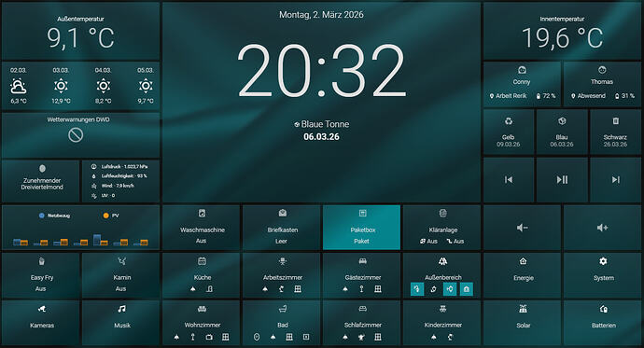Select the highlighted Paketbox tile
Viewport: 644px width, 348px height.
click(361, 228)
